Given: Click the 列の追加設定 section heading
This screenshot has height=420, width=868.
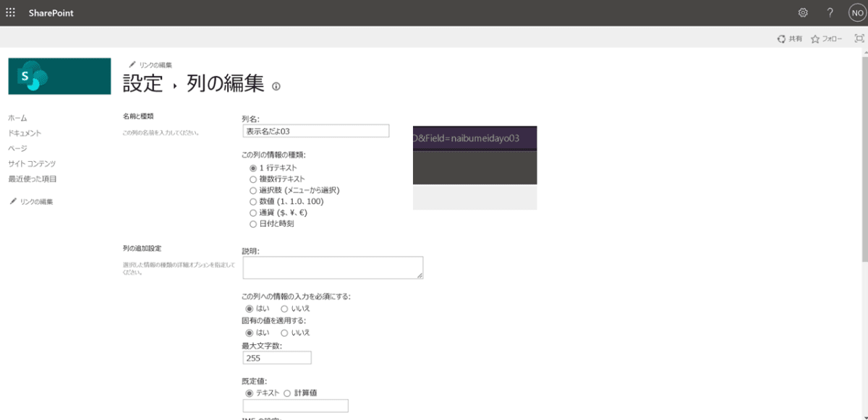Looking at the screenshot, I should [142, 249].
